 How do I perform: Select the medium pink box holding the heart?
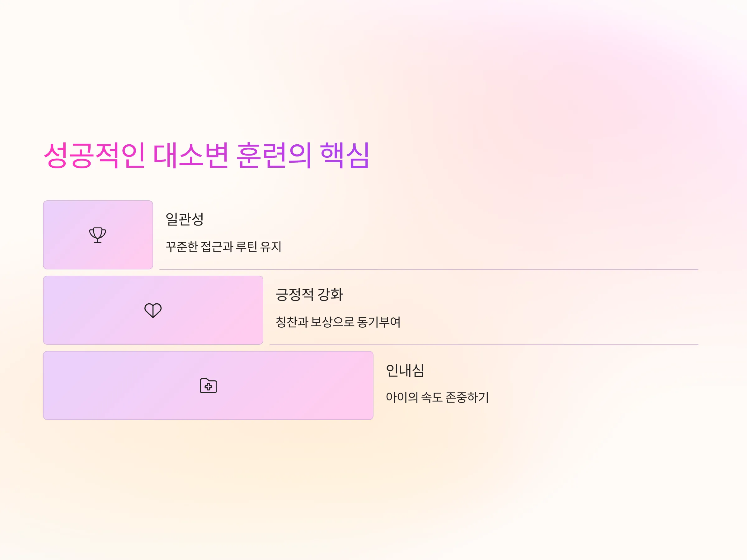click(x=153, y=310)
